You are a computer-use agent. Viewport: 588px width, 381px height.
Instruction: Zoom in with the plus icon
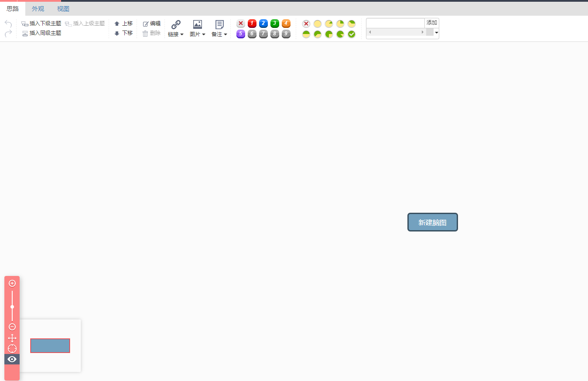(12, 283)
